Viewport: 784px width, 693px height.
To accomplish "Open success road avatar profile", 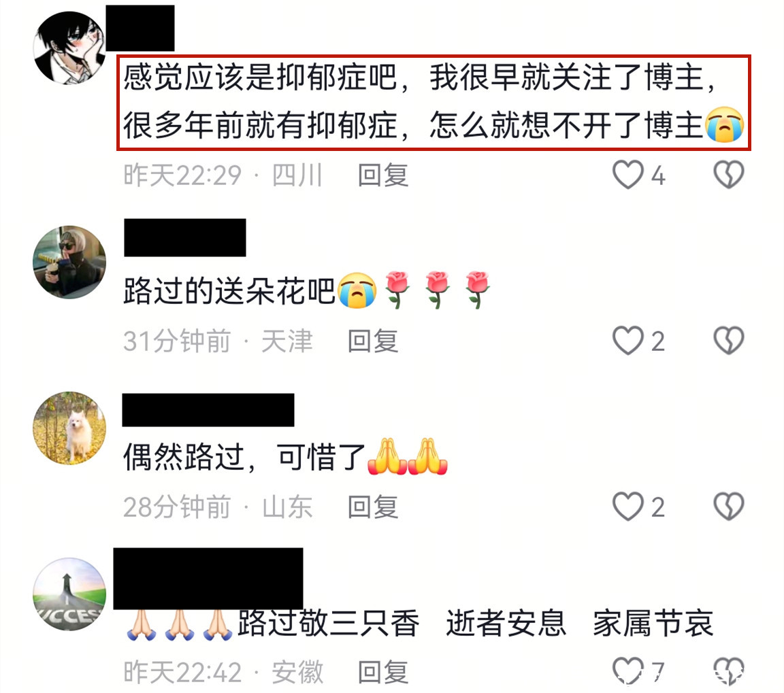I will 69,594.
